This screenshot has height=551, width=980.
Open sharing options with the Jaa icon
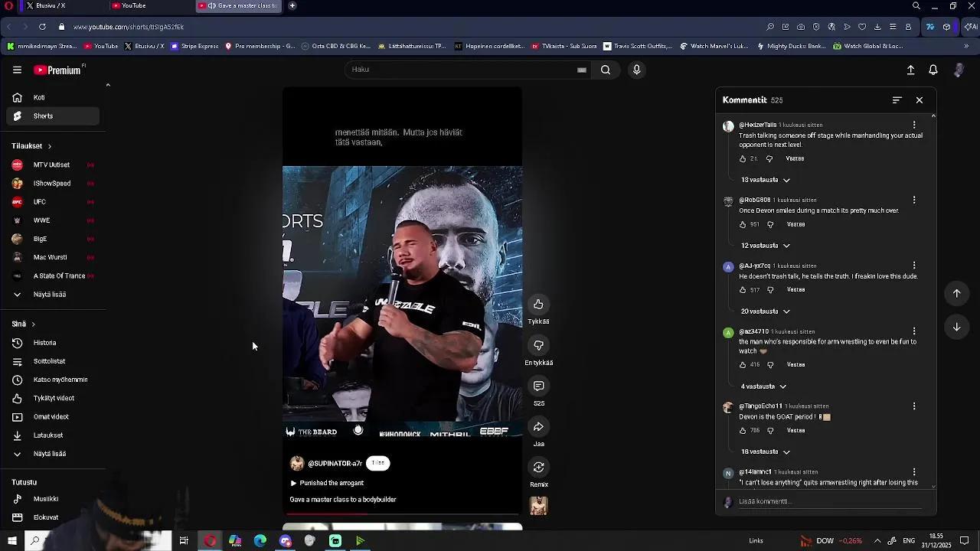pos(538,427)
